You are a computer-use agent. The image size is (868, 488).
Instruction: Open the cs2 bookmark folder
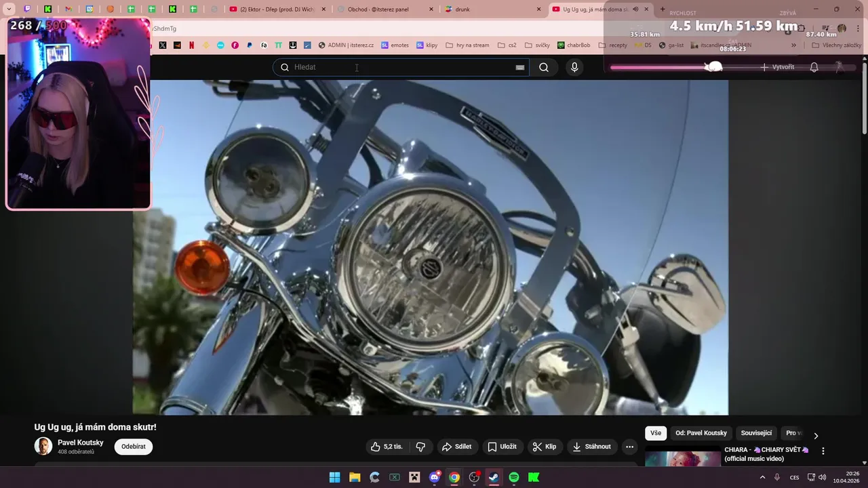(507, 45)
